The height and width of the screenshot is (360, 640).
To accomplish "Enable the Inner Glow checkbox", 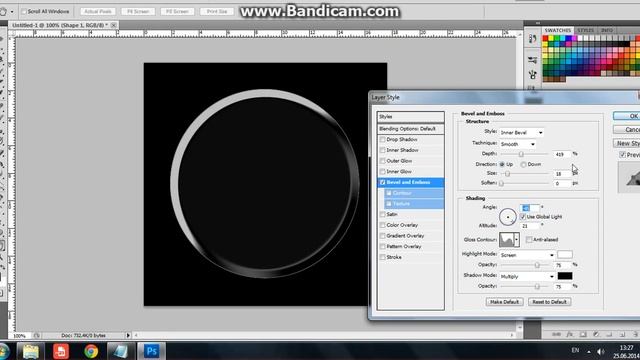I will tap(382, 171).
